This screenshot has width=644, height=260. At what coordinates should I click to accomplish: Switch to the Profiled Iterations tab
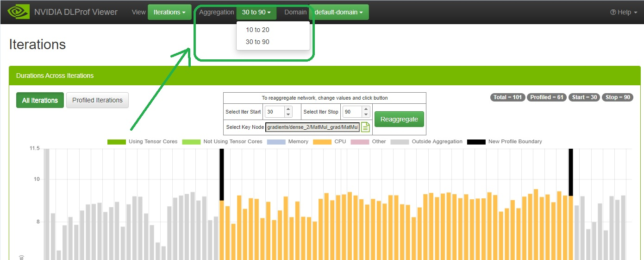point(97,100)
